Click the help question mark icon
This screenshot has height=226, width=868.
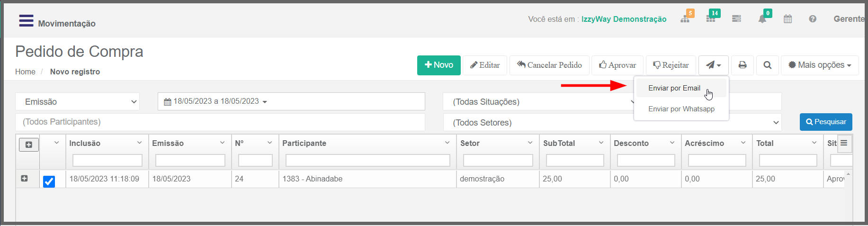coord(813,19)
